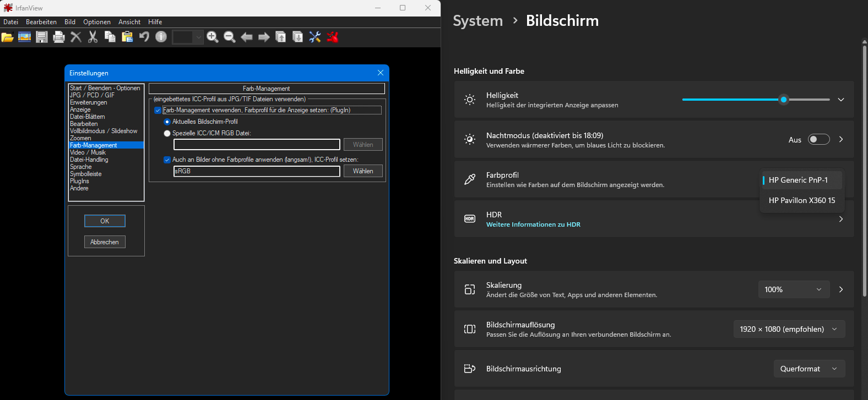Image resolution: width=868 pixels, height=400 pixels.
Task: Click the Settings window vertical scrollbar
Action: (x=865, y=171)
